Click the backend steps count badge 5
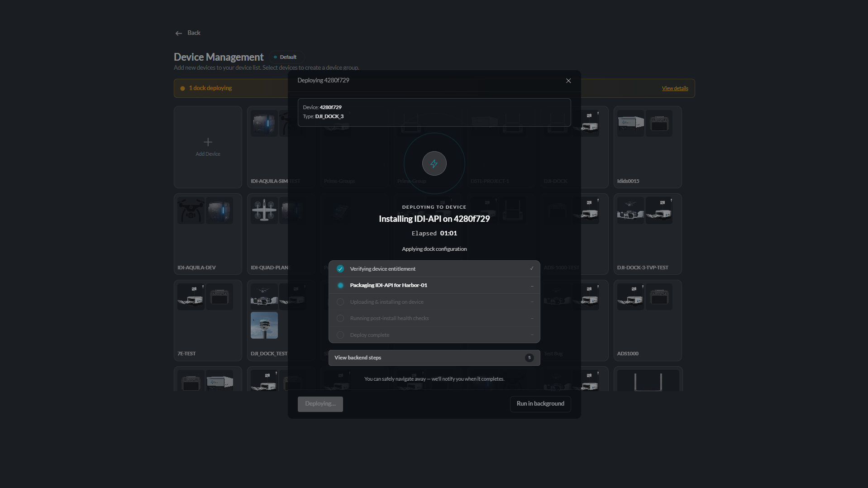Viewport: 868px width, 488px height. pos(529,358)
